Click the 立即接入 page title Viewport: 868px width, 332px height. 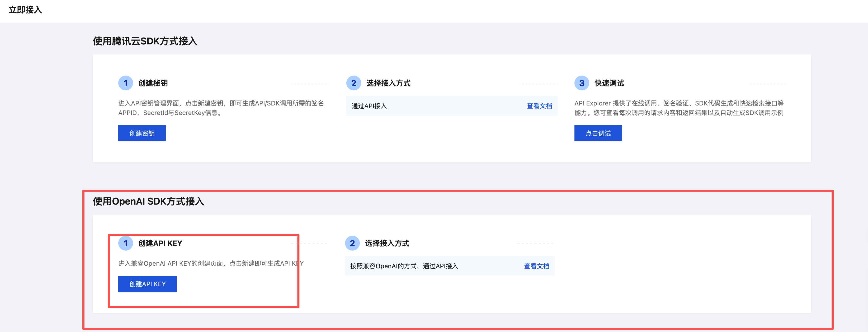click(x=25, y=10)
